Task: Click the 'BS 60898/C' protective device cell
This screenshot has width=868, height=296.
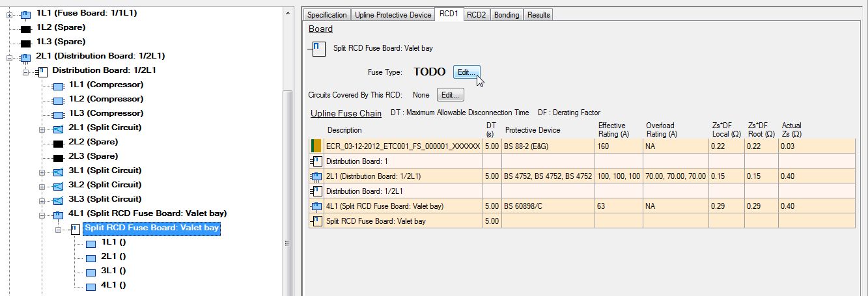Action: (549, 206)
